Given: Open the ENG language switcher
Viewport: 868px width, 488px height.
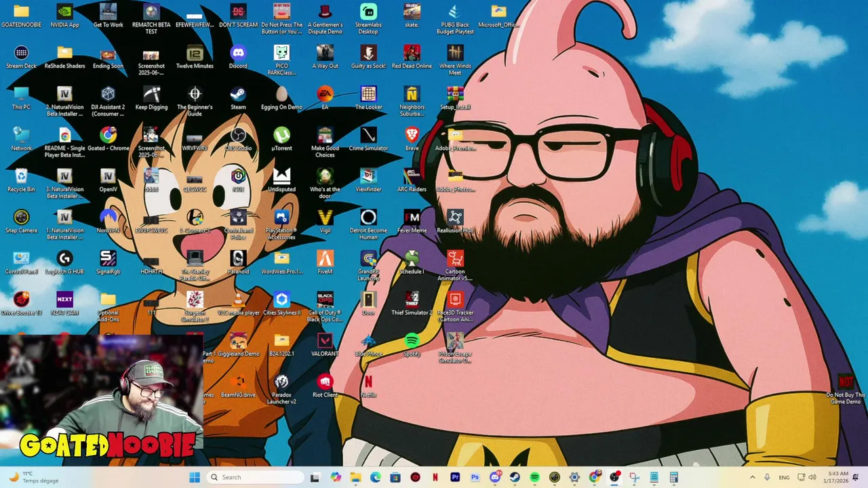Looking at the screenshot, I should (784, 477).
